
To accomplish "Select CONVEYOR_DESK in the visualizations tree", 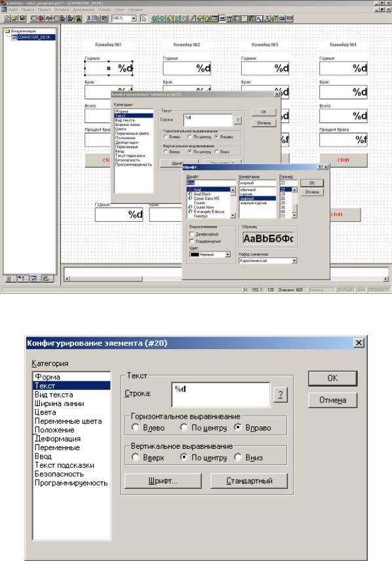I will [x=34, y=37].
